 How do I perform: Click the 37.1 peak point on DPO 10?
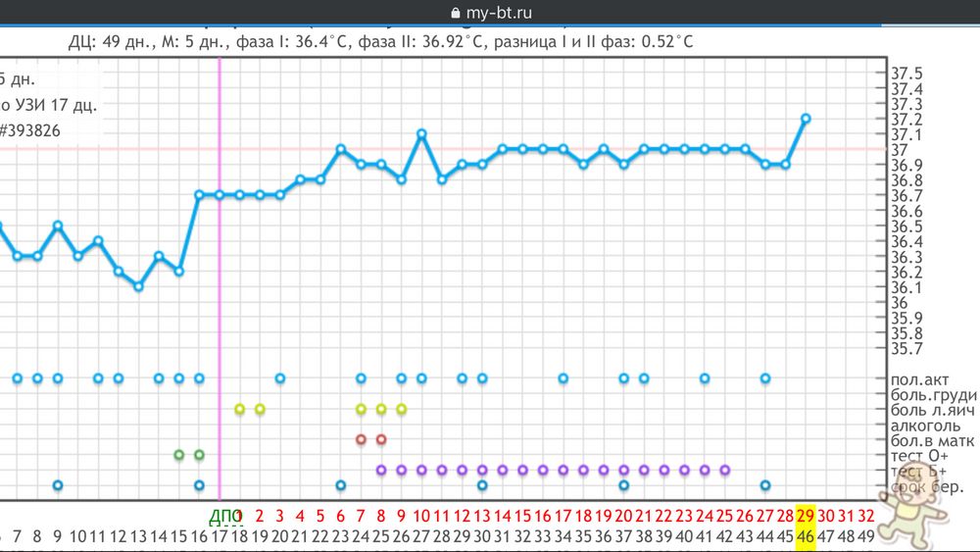421,133
